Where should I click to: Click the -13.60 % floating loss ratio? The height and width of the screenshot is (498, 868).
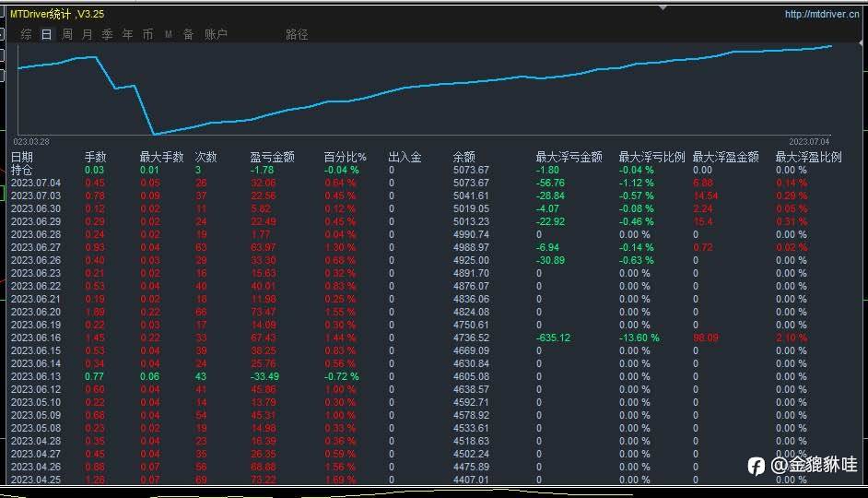639,338
